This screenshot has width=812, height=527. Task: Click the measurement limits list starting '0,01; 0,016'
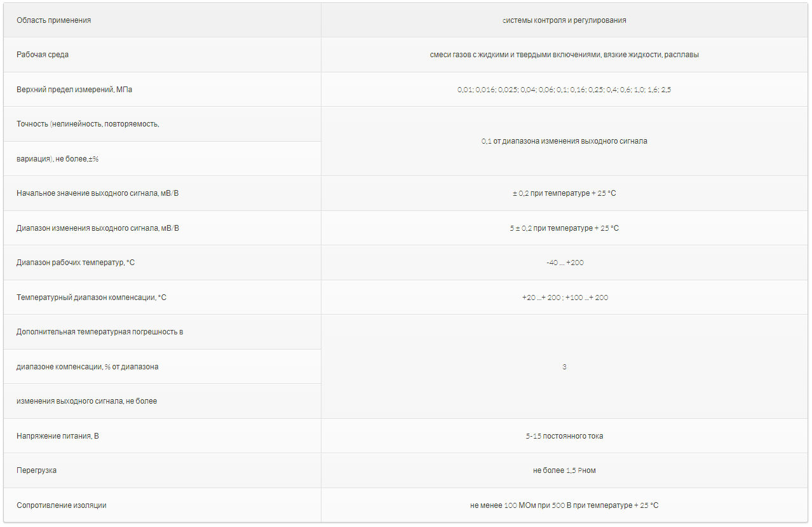click(564, 90)
